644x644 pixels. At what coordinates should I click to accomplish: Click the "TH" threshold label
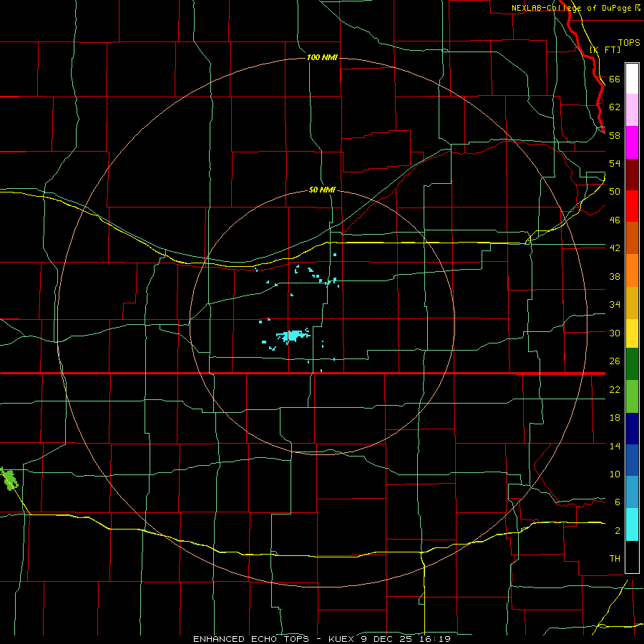[615, 559]
